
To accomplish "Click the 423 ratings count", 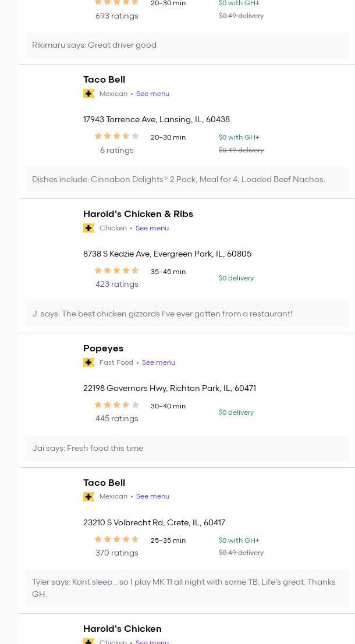I will coord(116,284).
